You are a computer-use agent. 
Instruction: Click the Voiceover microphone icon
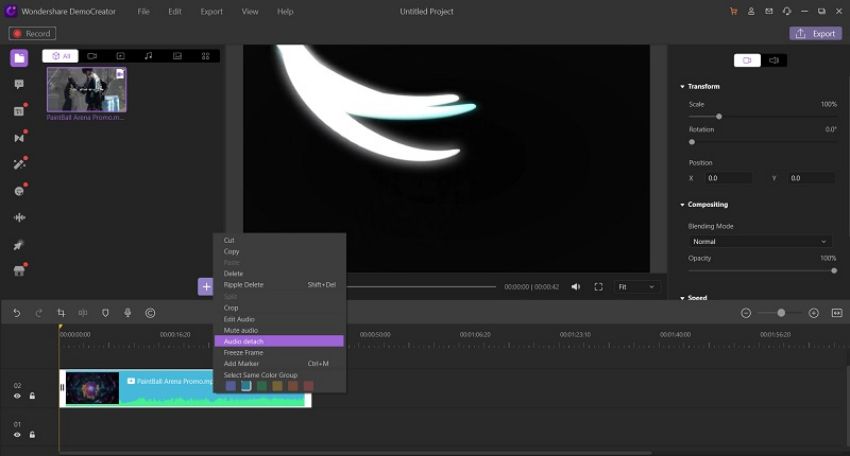pyautogui.click(x=127, y=313)
